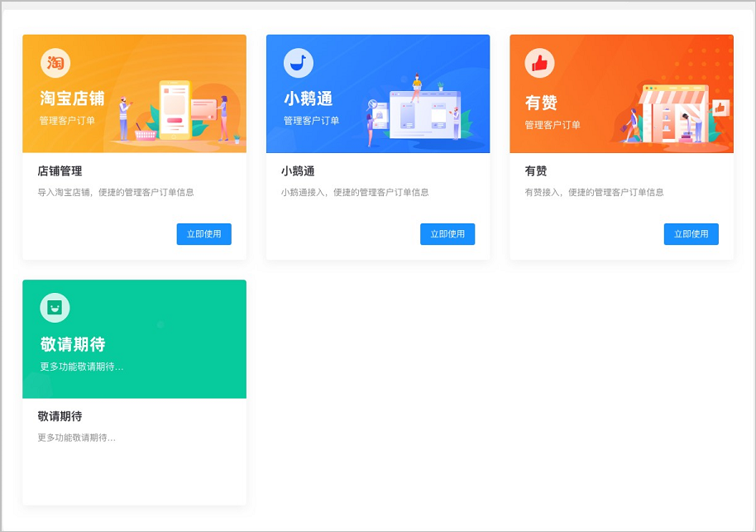The height and width of the screenshot is (532, 756).
Task: Click 管理客户订单 subtitle on 有赞 banner
Action: tap(553, 125)
